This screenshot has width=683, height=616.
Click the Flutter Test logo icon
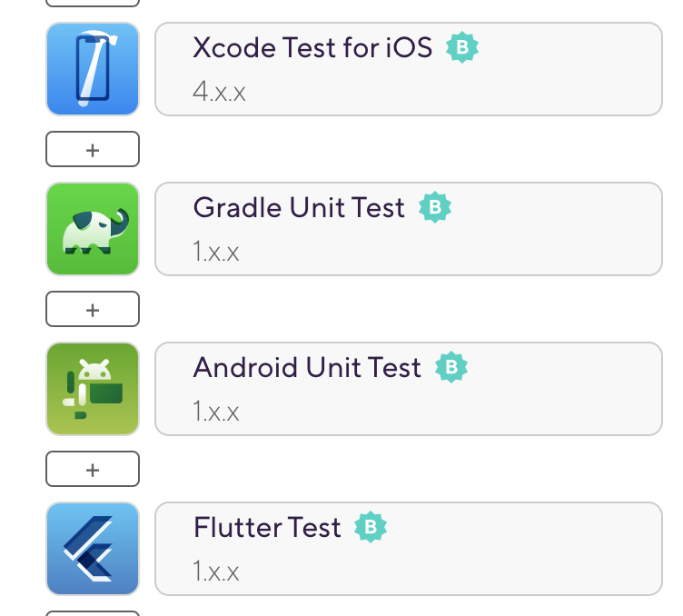click(x=93, y=549)
